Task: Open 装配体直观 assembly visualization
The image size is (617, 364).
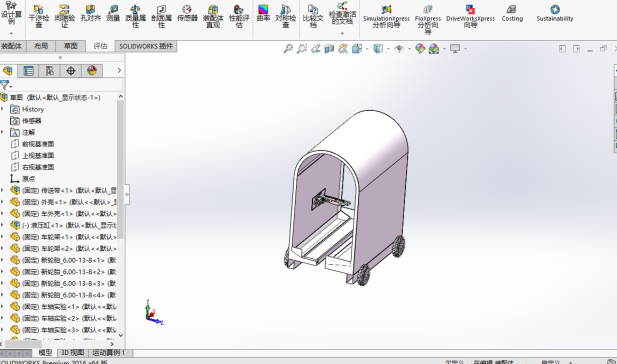Action: 213,16
